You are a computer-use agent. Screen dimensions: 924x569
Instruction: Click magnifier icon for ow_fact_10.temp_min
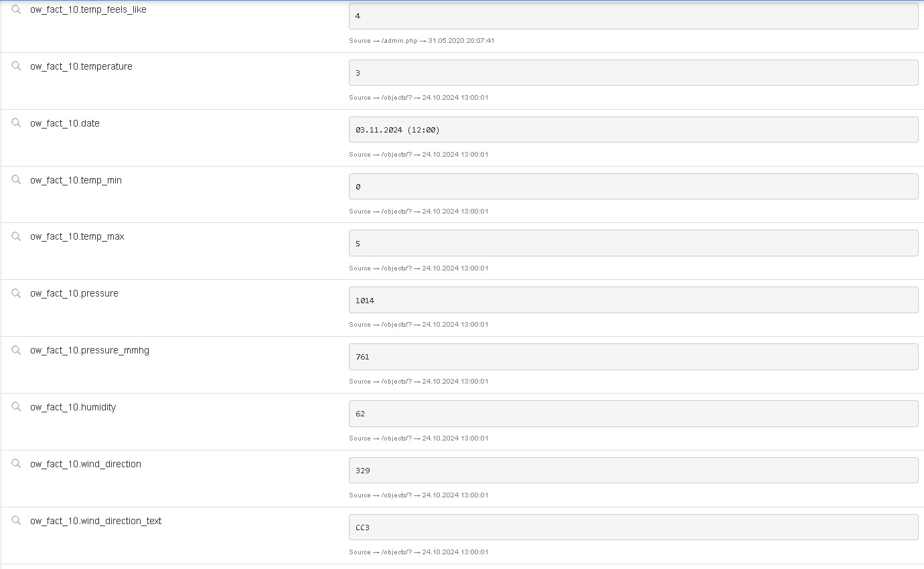[x=16, y=179]
